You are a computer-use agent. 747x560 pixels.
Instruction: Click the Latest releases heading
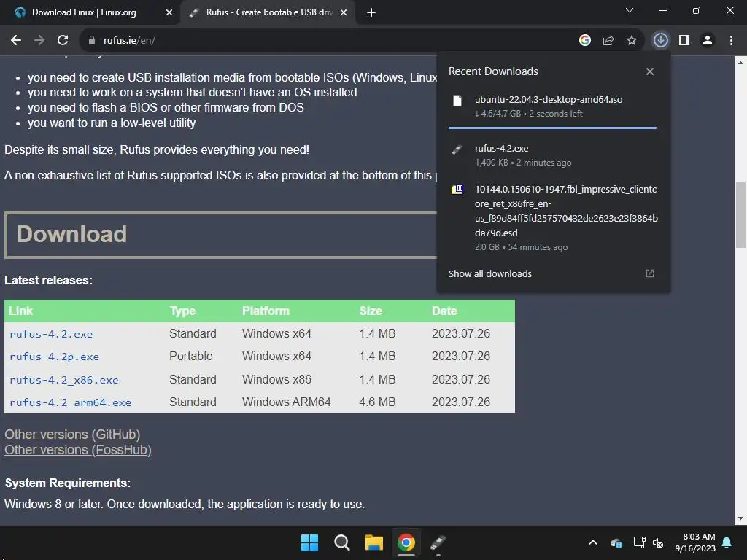coord(49,280)
